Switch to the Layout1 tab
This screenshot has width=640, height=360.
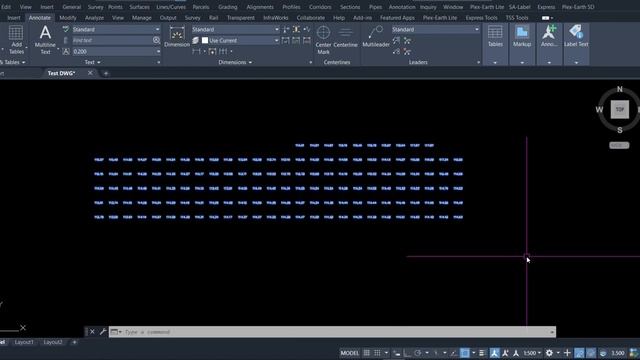pos(24,342)
